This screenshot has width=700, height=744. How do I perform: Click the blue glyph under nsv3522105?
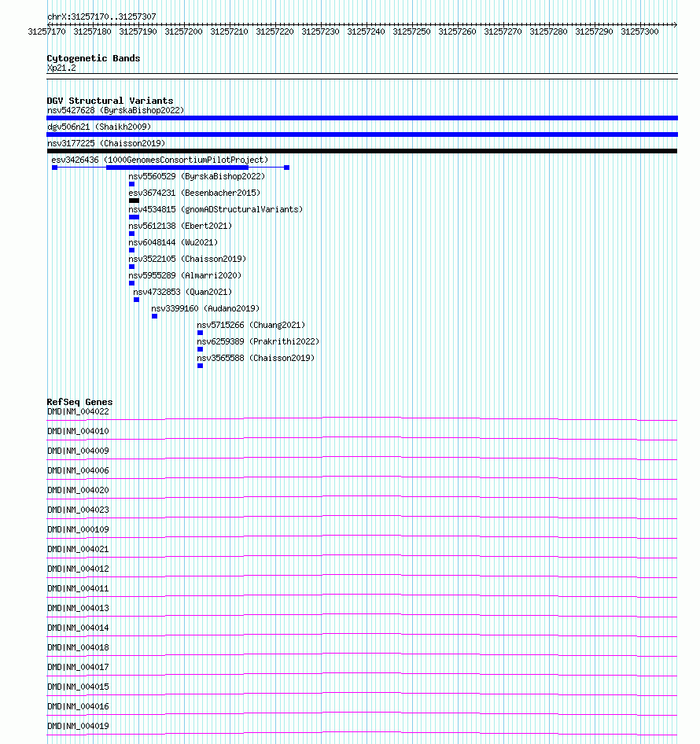click(131, 267)
